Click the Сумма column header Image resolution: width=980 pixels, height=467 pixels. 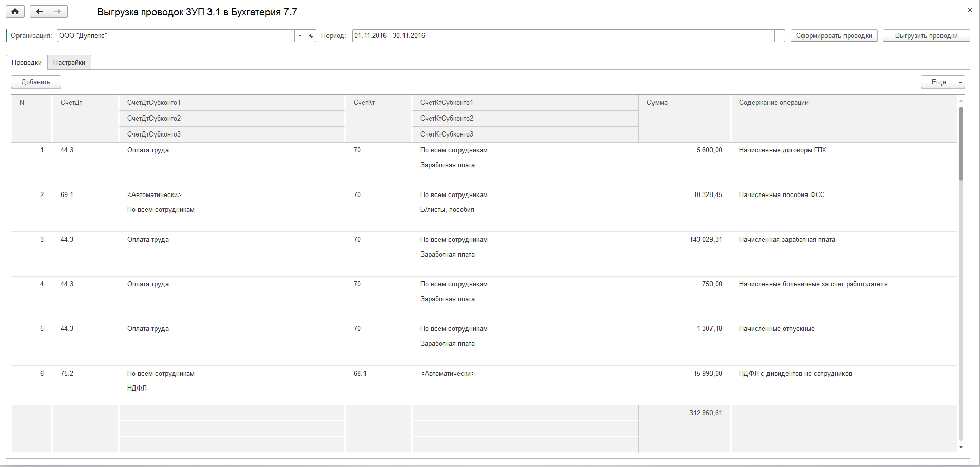[657, 103]
